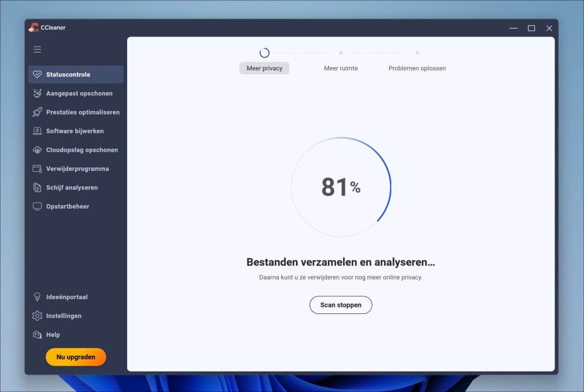Go to the Problemen oplossen step
584x392 pixels.
[417, 68]
